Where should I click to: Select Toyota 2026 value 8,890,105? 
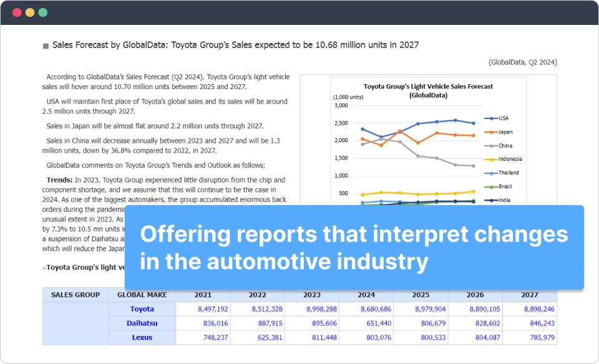pyautogui.click(x=485, y=309)
